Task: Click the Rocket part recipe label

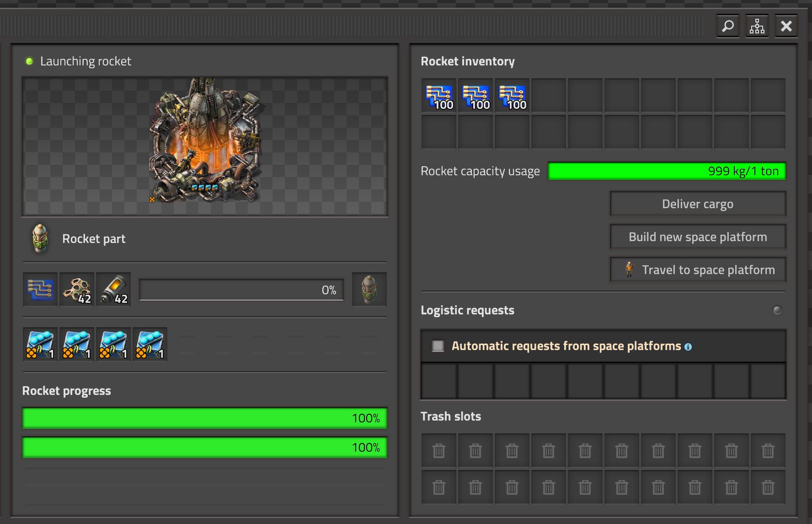Action: point(94,239)
